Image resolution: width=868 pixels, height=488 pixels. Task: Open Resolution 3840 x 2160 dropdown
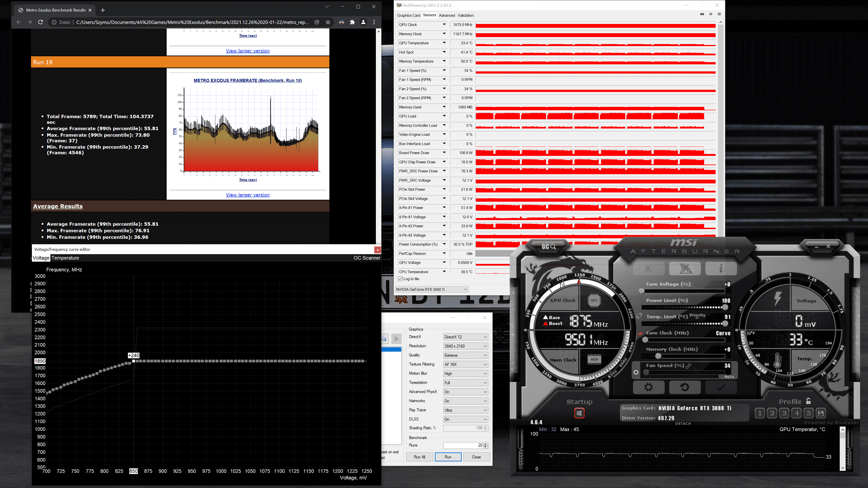[465, 346]
